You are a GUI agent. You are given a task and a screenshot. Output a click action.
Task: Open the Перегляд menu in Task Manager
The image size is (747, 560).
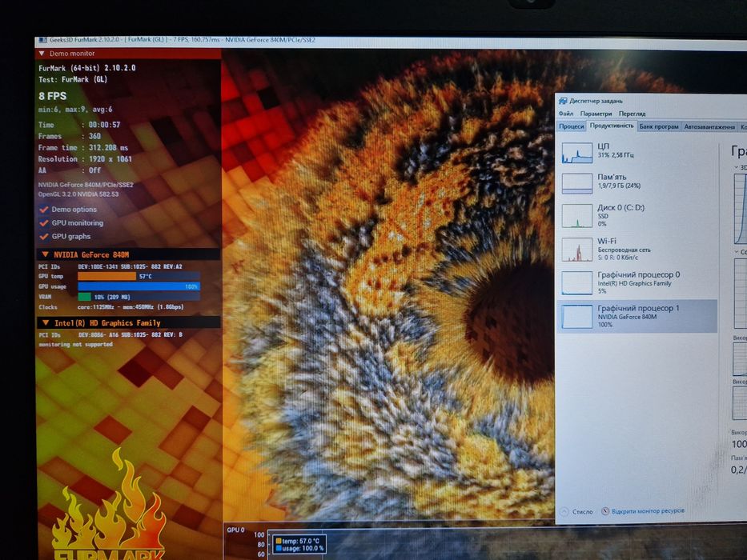632,114
